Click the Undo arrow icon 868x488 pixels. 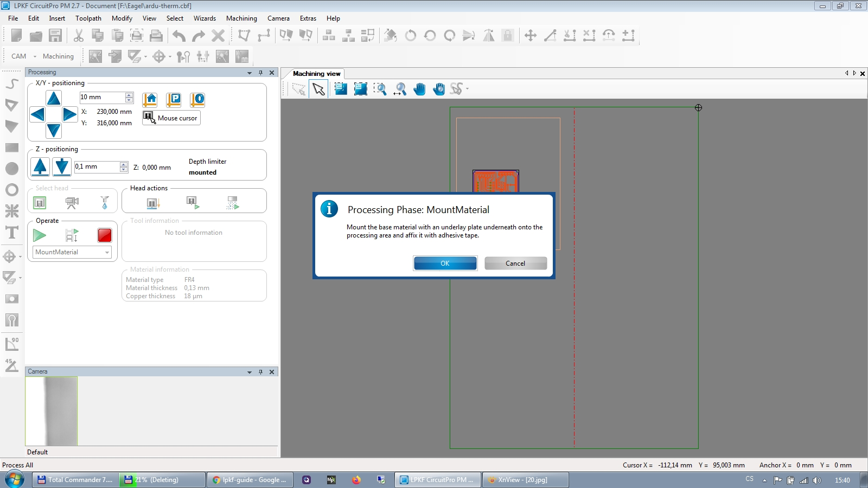pos(179,36)
